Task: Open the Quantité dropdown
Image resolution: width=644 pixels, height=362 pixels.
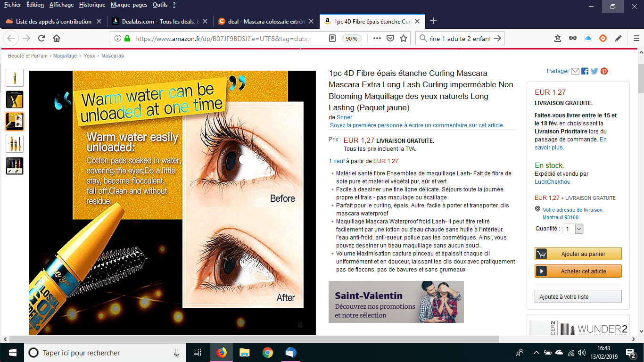Action: (x=573, y=229)
